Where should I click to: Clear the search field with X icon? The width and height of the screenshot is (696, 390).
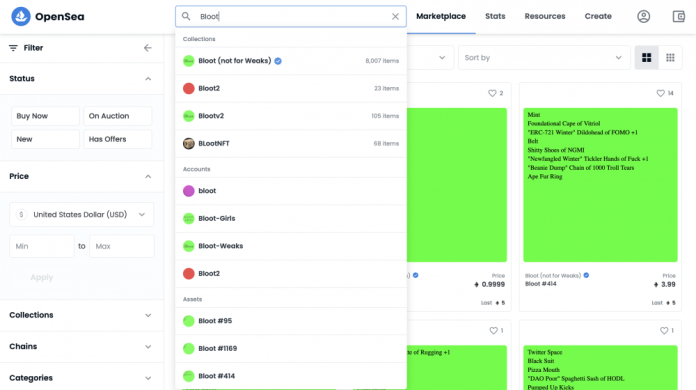coord(395,16)
